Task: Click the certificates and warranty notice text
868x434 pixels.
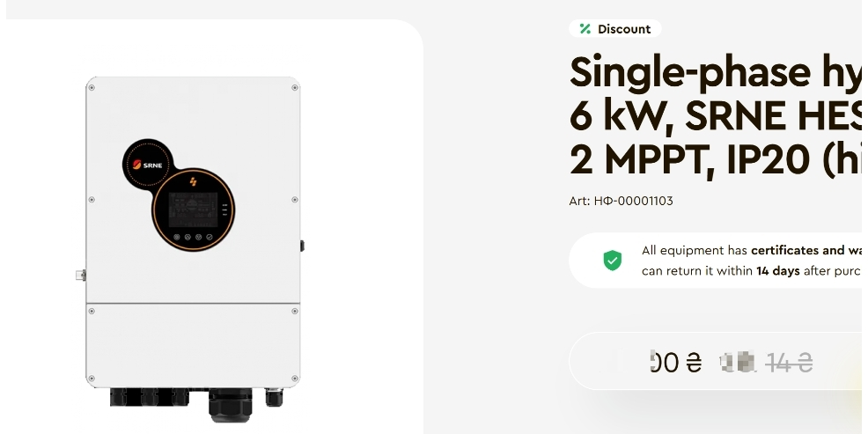Action: 751,261
